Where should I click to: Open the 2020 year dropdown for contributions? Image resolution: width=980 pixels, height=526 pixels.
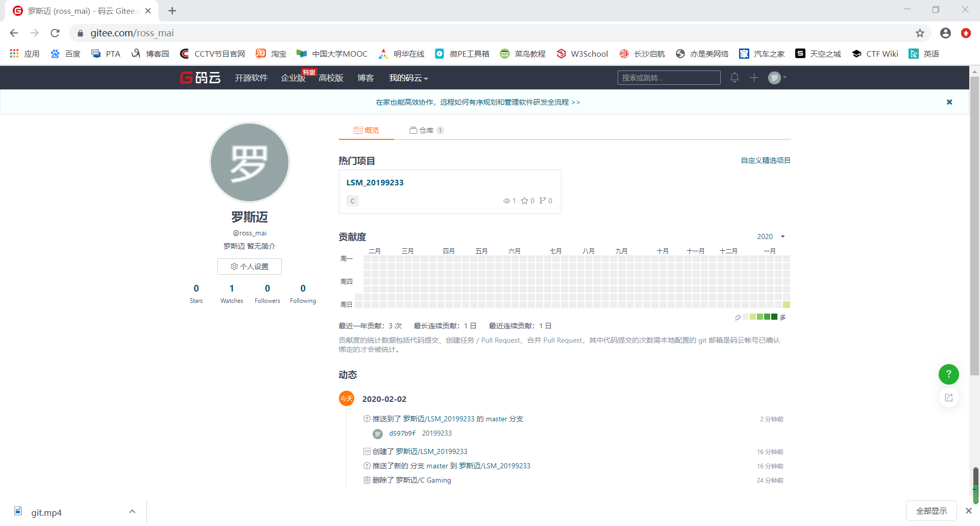pyautogui.click(x=771, y=236)
